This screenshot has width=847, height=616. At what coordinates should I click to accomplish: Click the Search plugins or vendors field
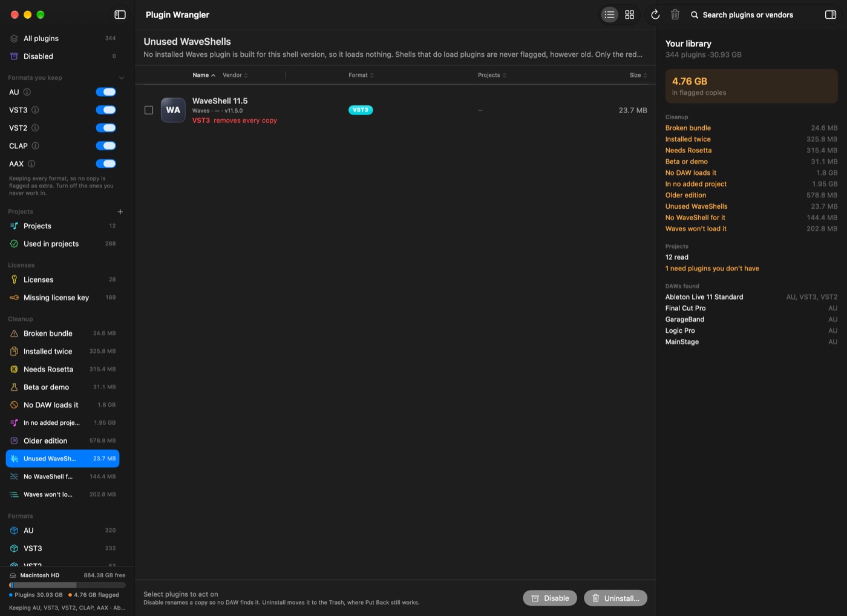748,15
